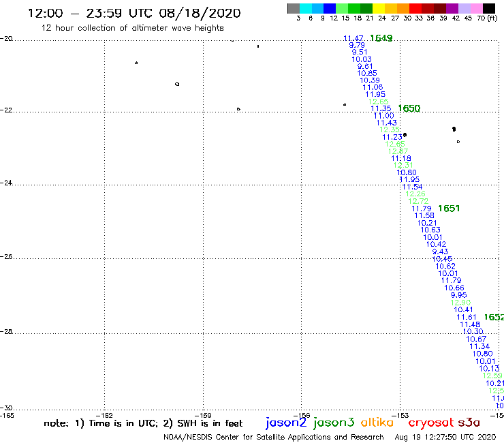
Task: Select the wave height reading 10.03
Action: click(x=362, y=59)
